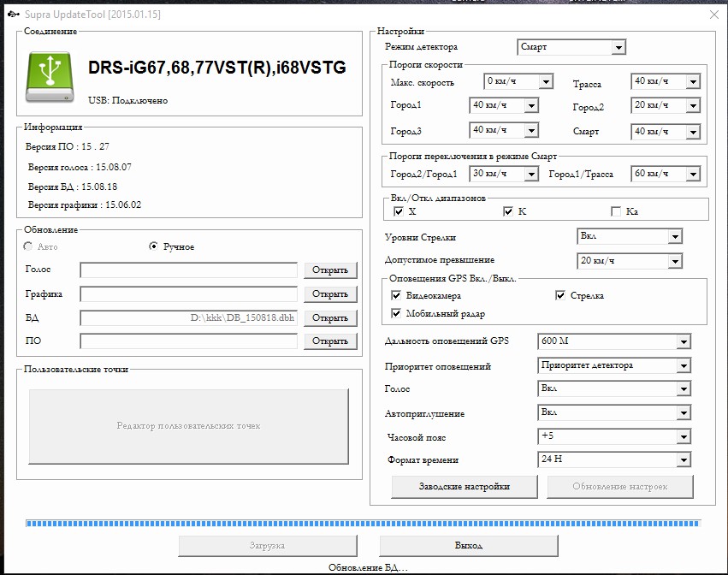Screen dimensions: 728x575
Task: Open the Макс. скорость dropdown
Action: click(518, 81)
